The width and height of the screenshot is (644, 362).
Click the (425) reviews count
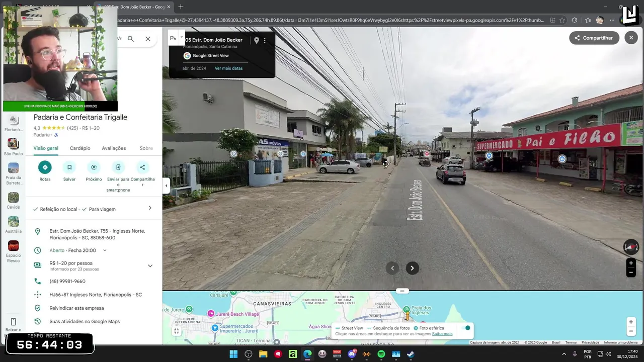[x=72, y=128]
